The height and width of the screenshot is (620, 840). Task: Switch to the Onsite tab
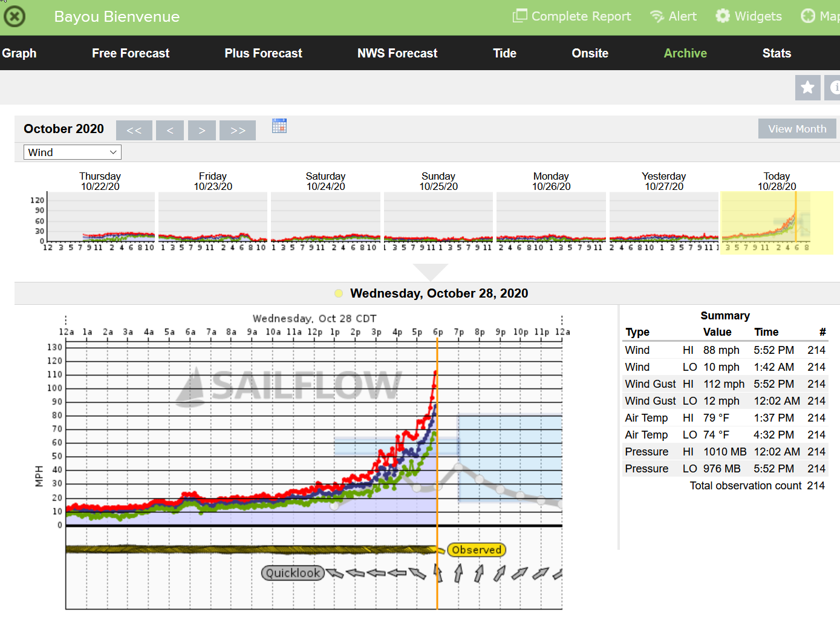tap(590, 53)
